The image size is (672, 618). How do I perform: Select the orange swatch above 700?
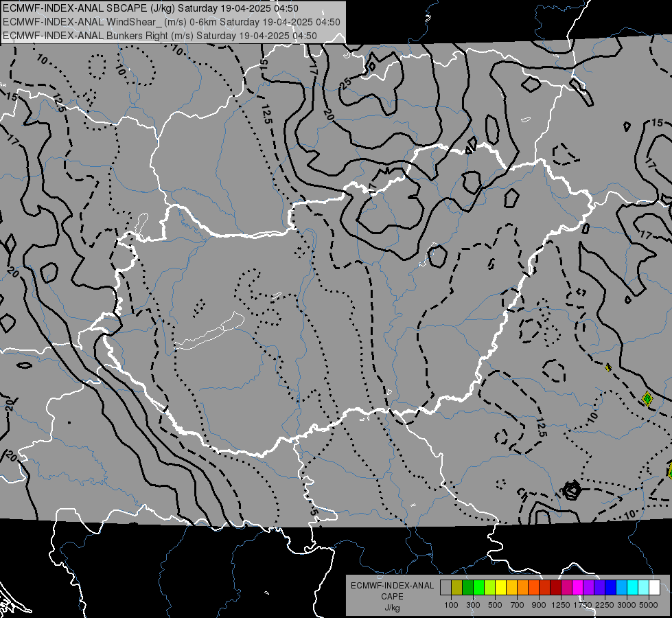coord(523,588)
